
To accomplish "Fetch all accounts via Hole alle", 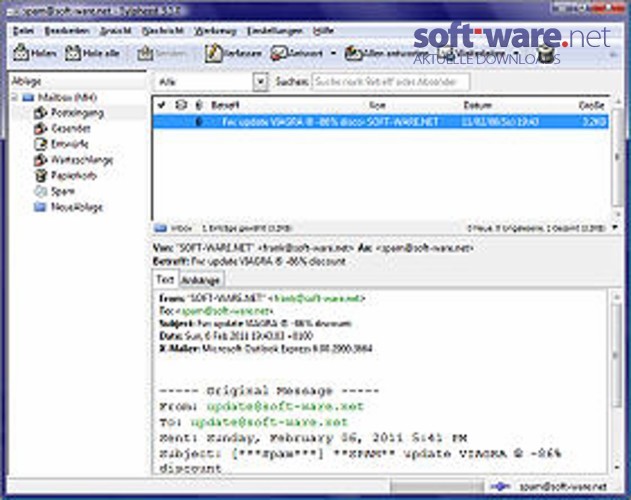I will click(93, 53).
